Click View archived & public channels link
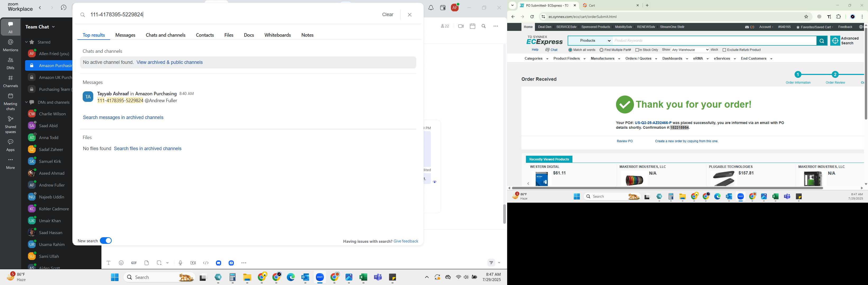Screen dimensions: 868x285 coord(170,62)
